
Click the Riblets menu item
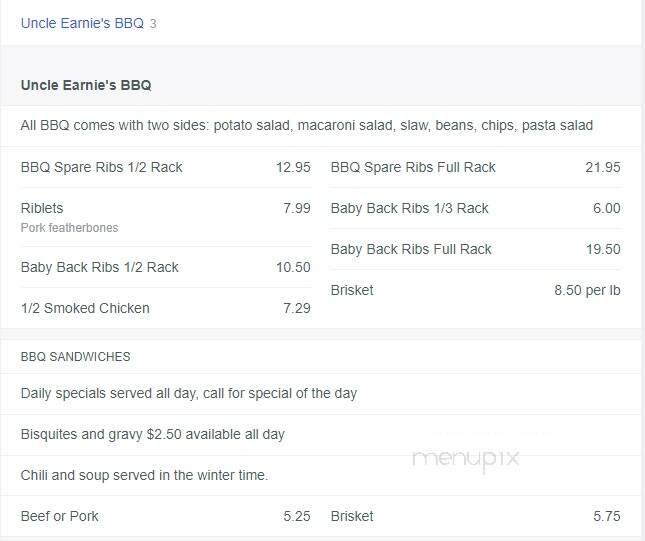(x=42, y=208)
